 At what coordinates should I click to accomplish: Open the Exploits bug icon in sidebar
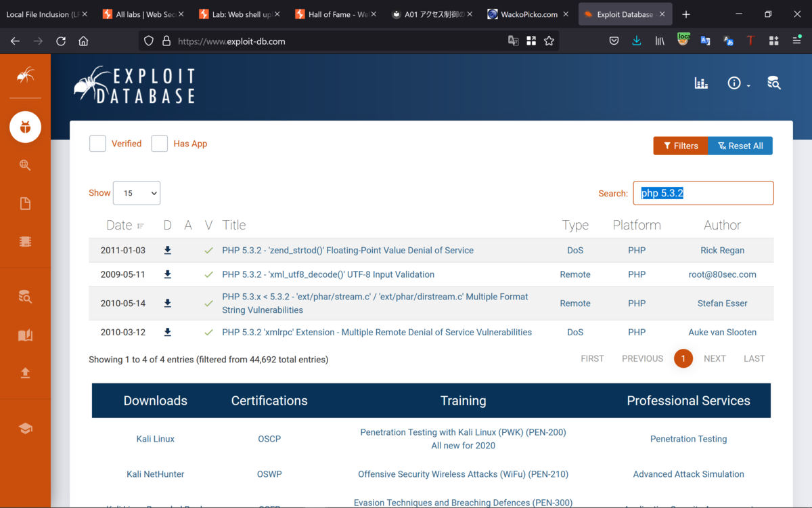(25, 127)
